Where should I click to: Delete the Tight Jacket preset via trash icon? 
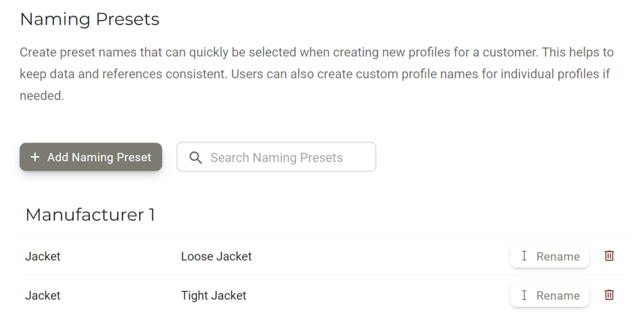click(x=609, y=295)
